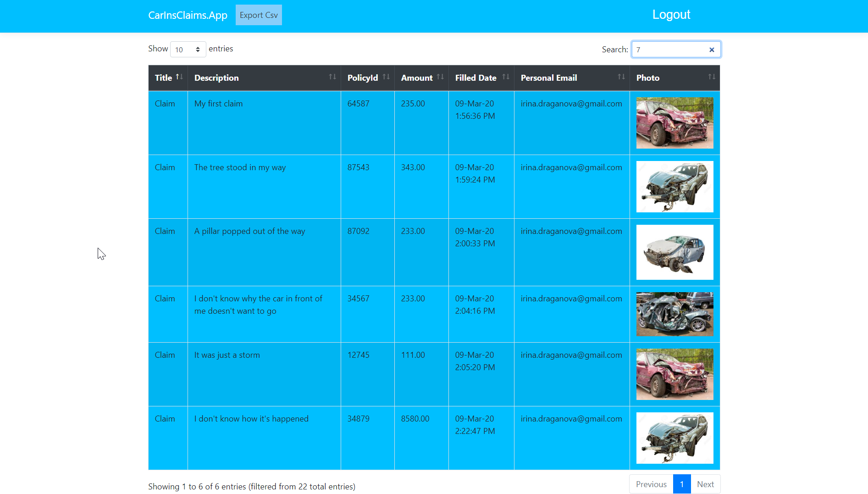Screen dimensions: 868x494
Task: Click the Photo column sort icon
Action: 711,77
